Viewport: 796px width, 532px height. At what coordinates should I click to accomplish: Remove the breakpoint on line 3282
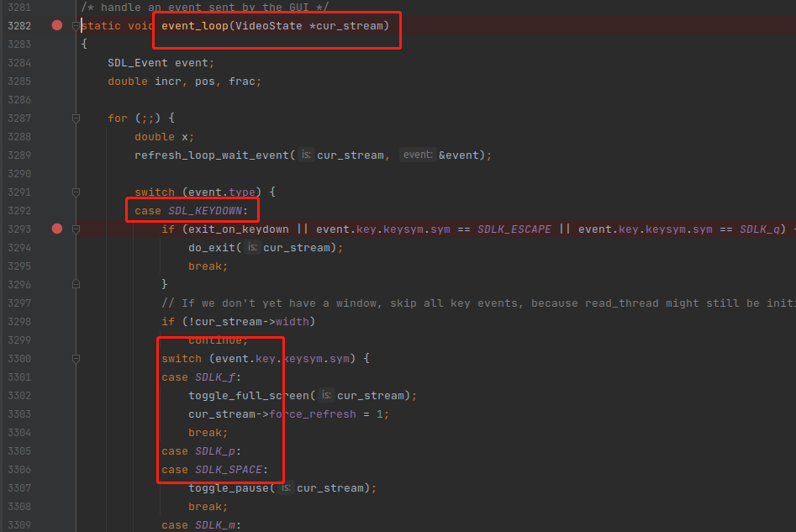tap(57, 25)
